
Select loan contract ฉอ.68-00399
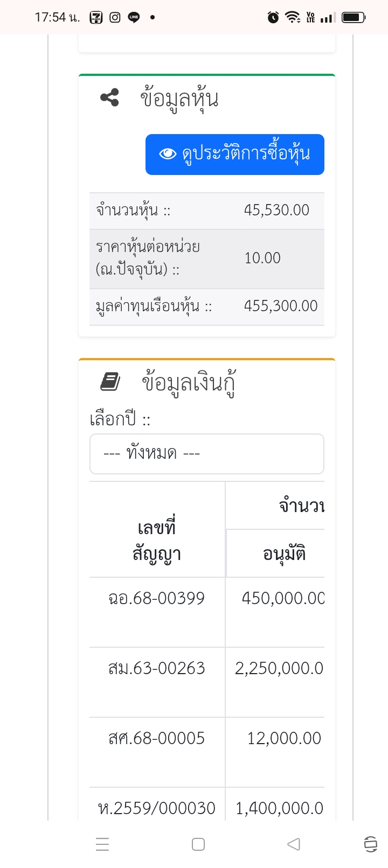[156, 598]
